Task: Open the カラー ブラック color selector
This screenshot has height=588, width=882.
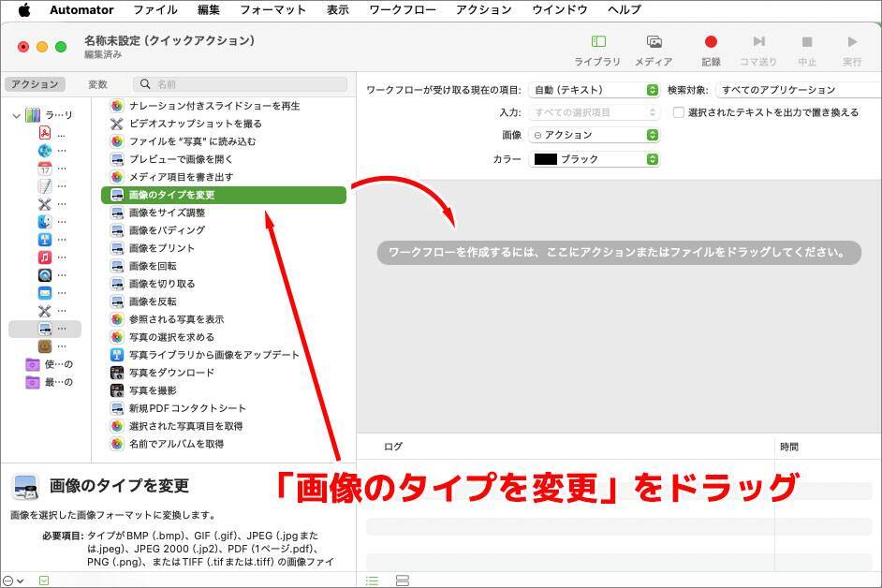Action: tap(595, 159)
